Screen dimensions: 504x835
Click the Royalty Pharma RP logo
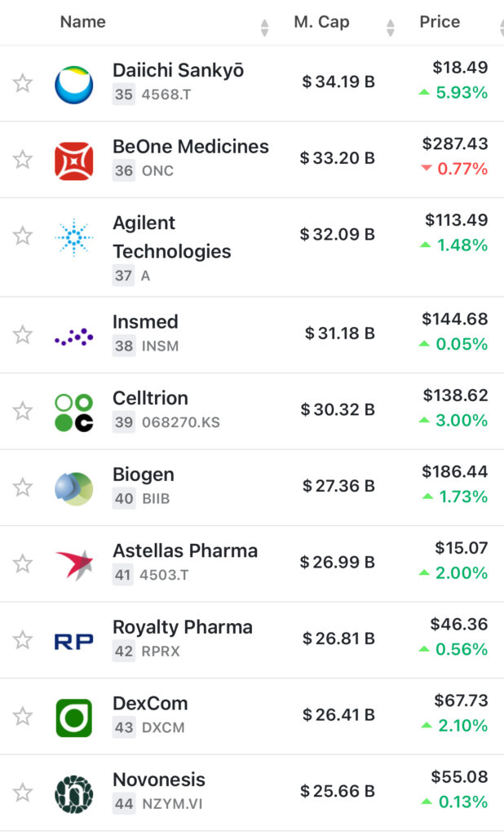[73, 641]
